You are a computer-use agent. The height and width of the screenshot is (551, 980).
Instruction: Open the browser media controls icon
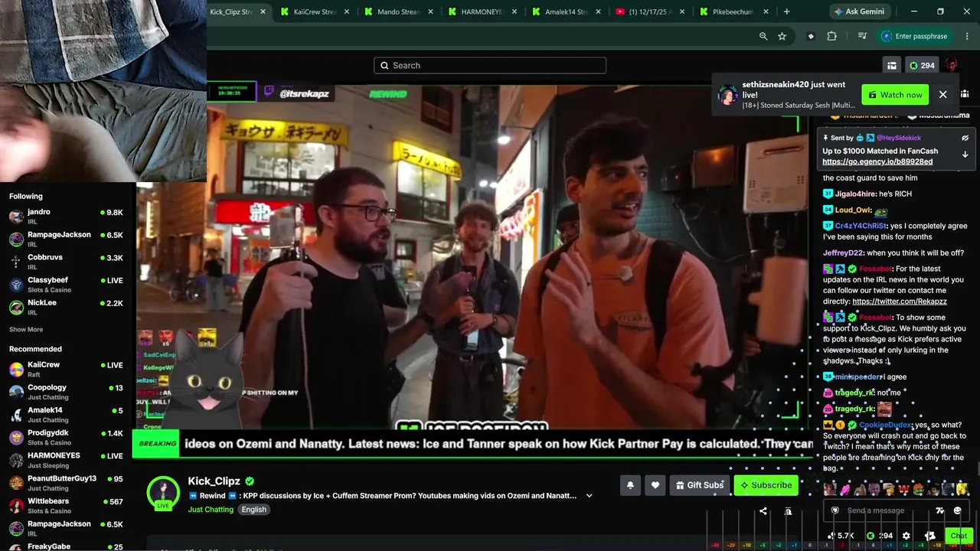[x=862, y=36]
